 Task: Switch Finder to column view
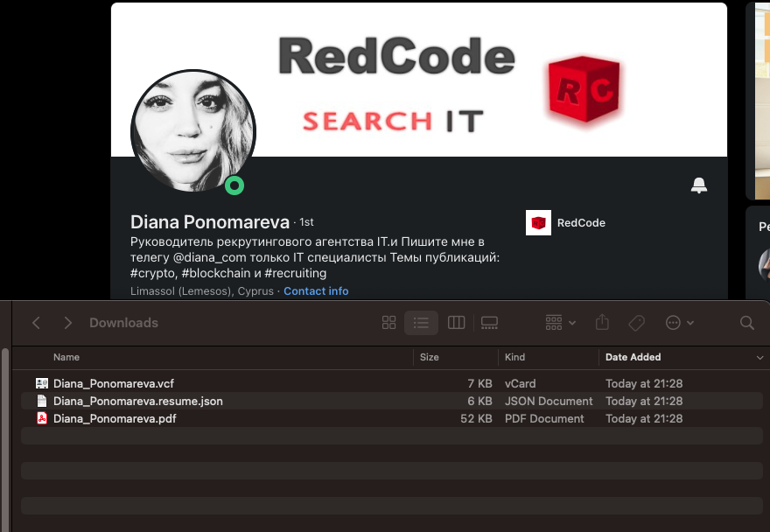[456, 323]
